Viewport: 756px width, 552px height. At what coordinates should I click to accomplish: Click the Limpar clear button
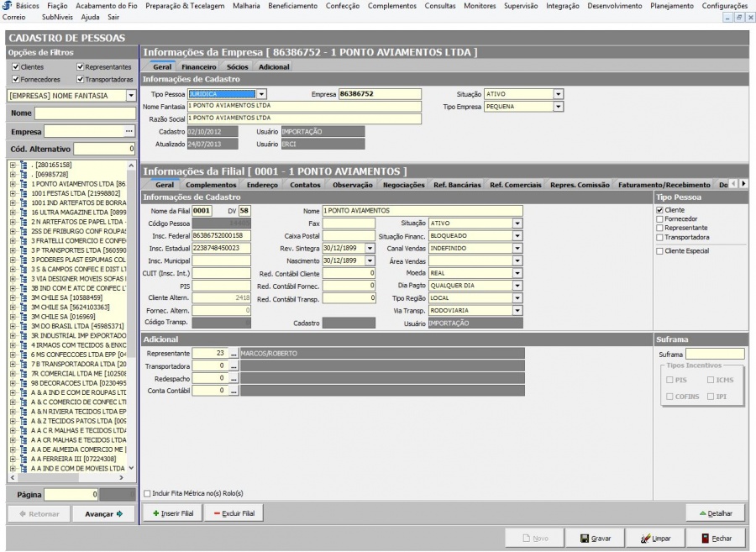click(656, 539)
